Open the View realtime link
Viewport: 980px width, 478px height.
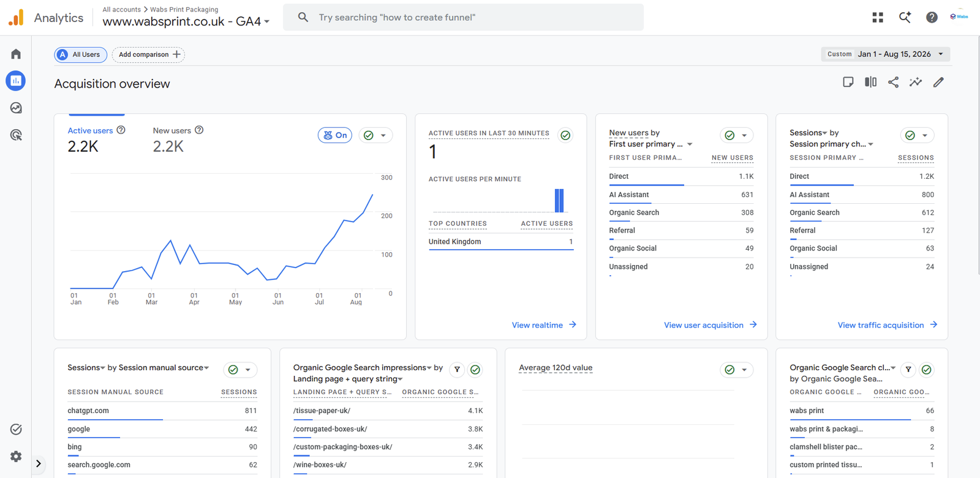coord(544,325)
